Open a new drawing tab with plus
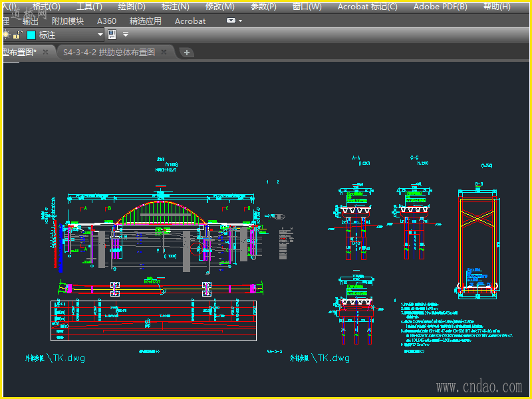This screenshot has height=399, width=532. [x=187, y=52]
